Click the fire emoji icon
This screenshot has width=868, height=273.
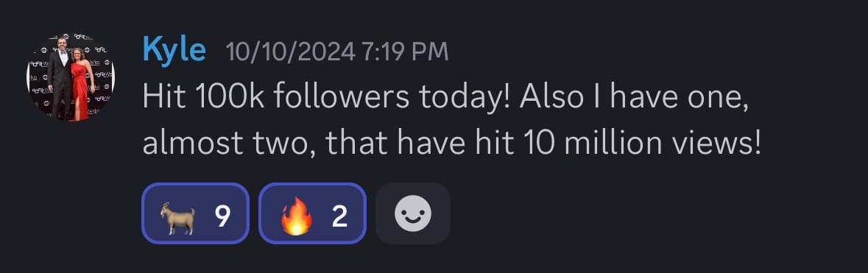296,216
